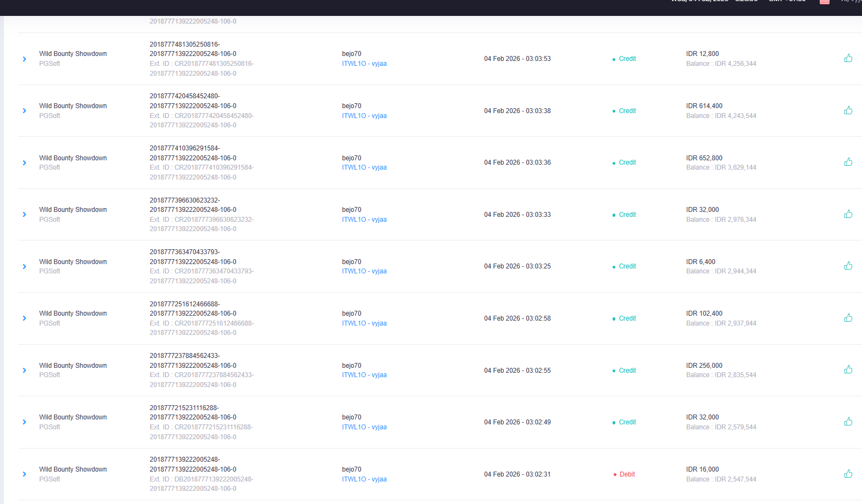
Task: Select PGSoft label in 03:02:55 row
Action: (49, 375)
